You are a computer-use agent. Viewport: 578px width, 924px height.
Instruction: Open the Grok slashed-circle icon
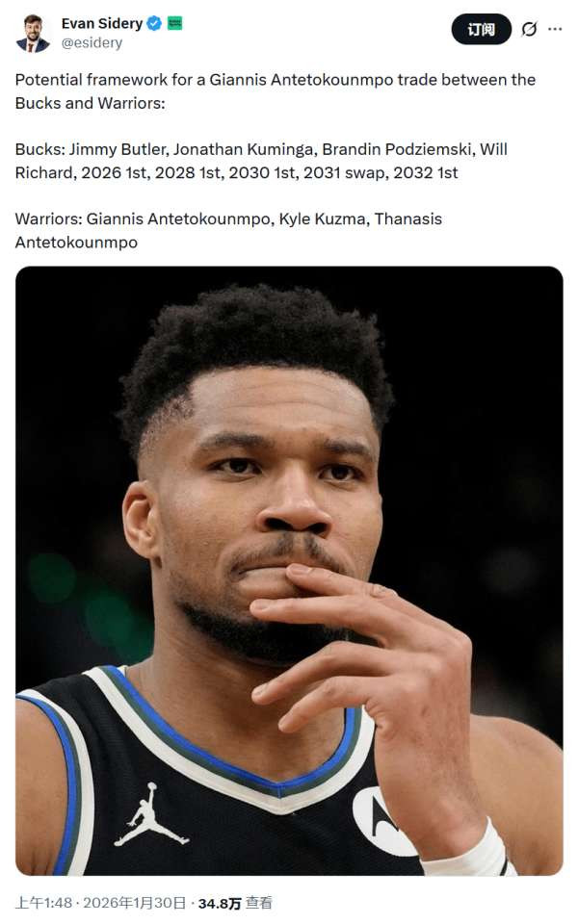click(x=529, y=29)
